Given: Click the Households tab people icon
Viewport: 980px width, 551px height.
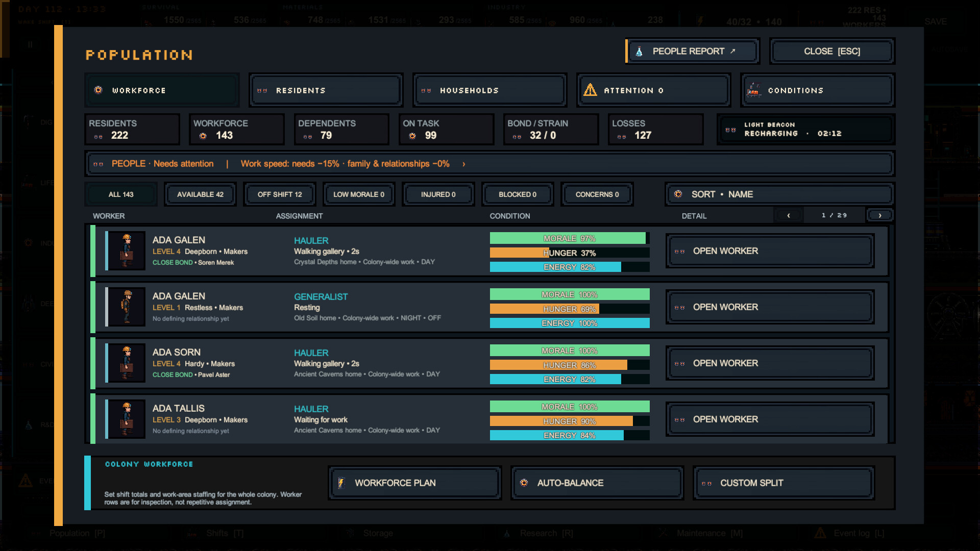Looking at the screenshot, I should click(x=426, y=91).
